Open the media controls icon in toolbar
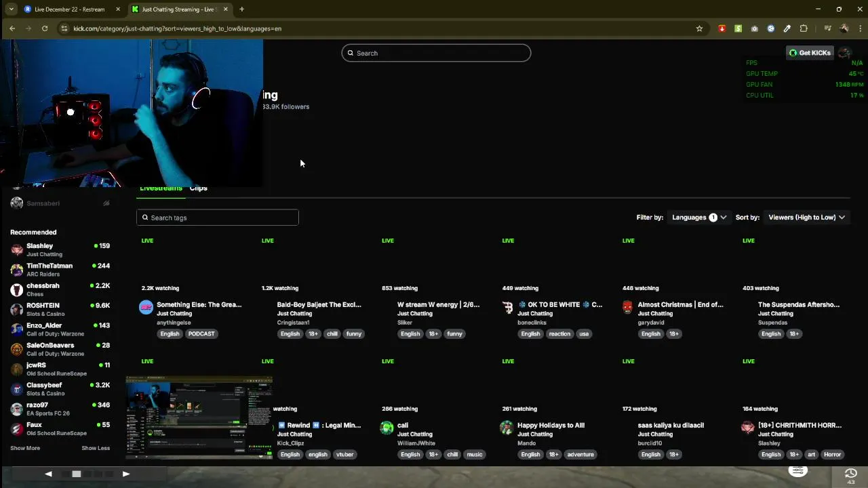The width and height of the screenshot is (868, 488). 827,28
